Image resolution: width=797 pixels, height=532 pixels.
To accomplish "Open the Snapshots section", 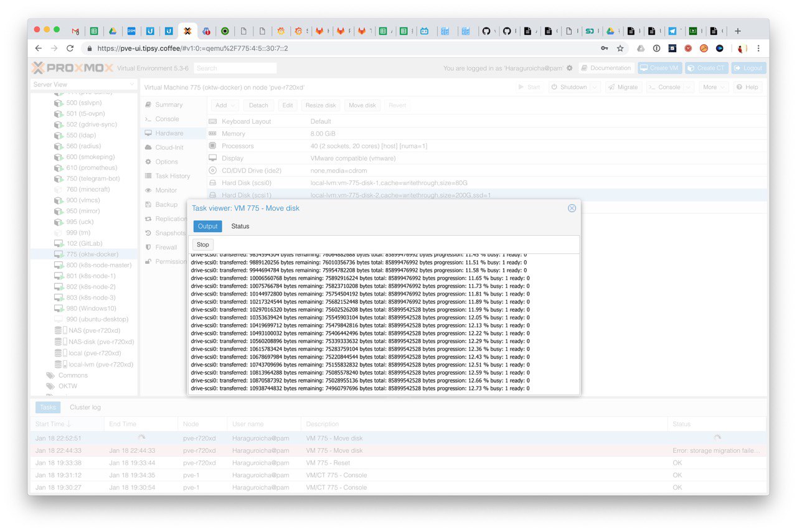I will 164,233.
